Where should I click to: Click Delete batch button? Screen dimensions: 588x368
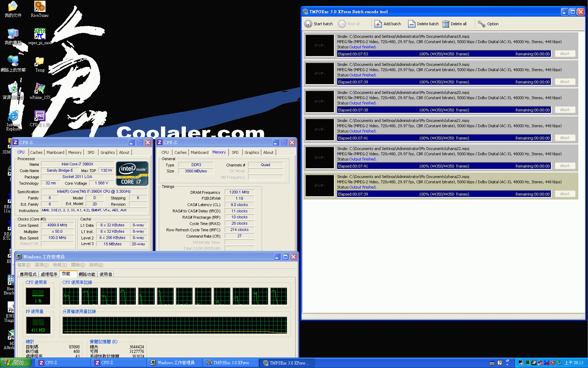[x=423, y=24]
